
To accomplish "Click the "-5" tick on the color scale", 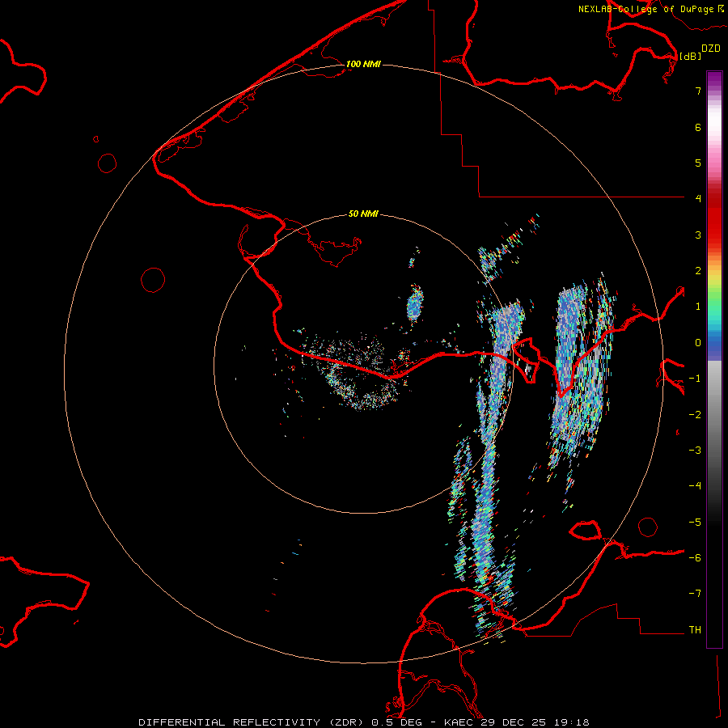I will 695,523.
